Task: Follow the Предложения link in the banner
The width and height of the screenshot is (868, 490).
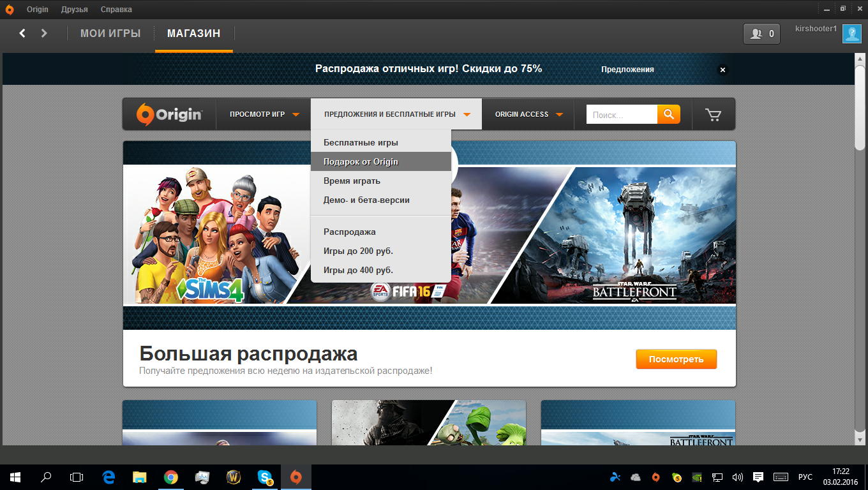Action: [x=627, y=70]
